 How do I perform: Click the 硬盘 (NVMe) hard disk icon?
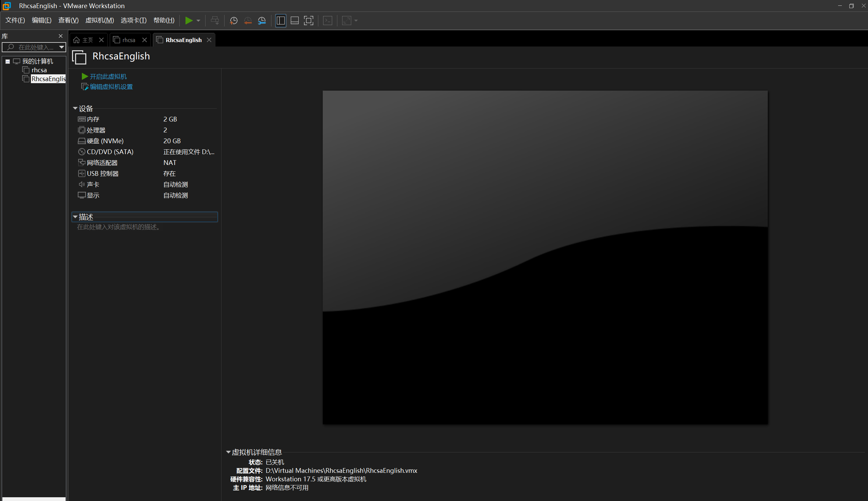click(x=82, y=141)
